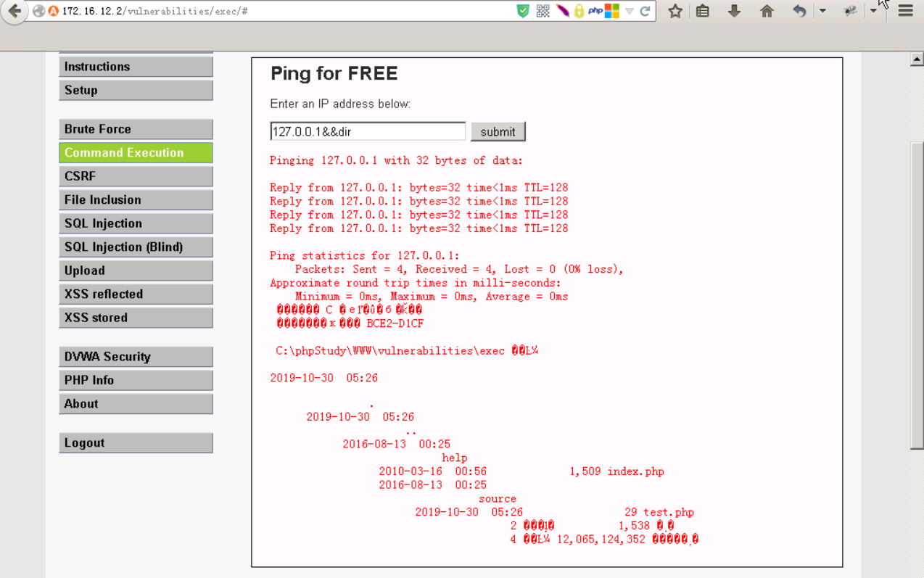
Task: Show bookmarks list clipboard icon
Action: coord(703,11)
